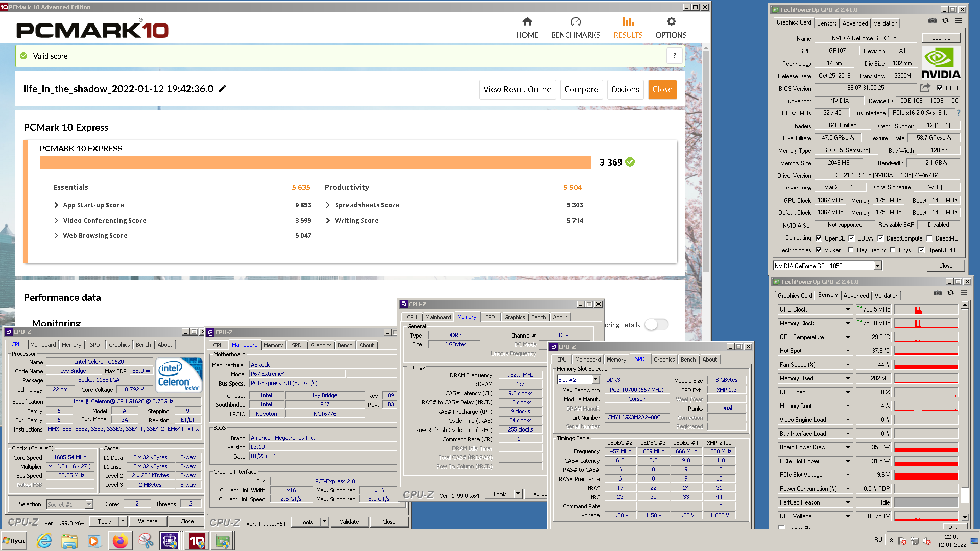The height and width of the screenshot is (551, 980).
Task: Toggle the DirectCompute checkbox
Action: point(880,238)
